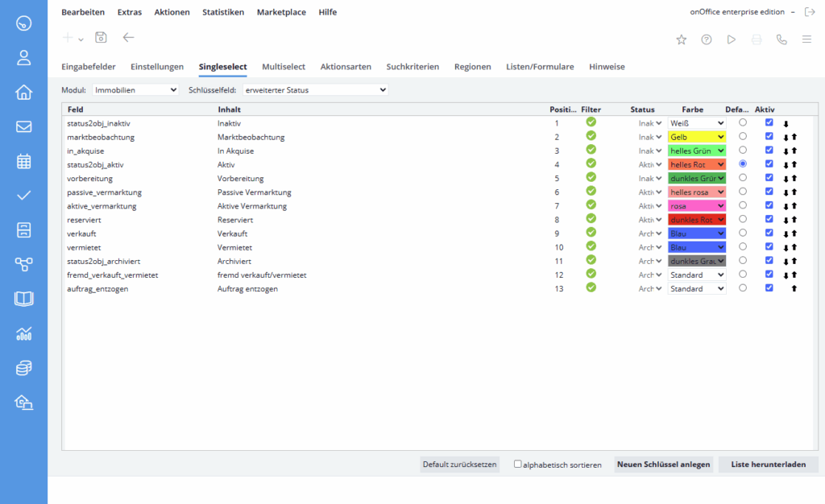
Task: Click the Neuen Schlüssel anlegen button
Action: [x=663, y=465]
